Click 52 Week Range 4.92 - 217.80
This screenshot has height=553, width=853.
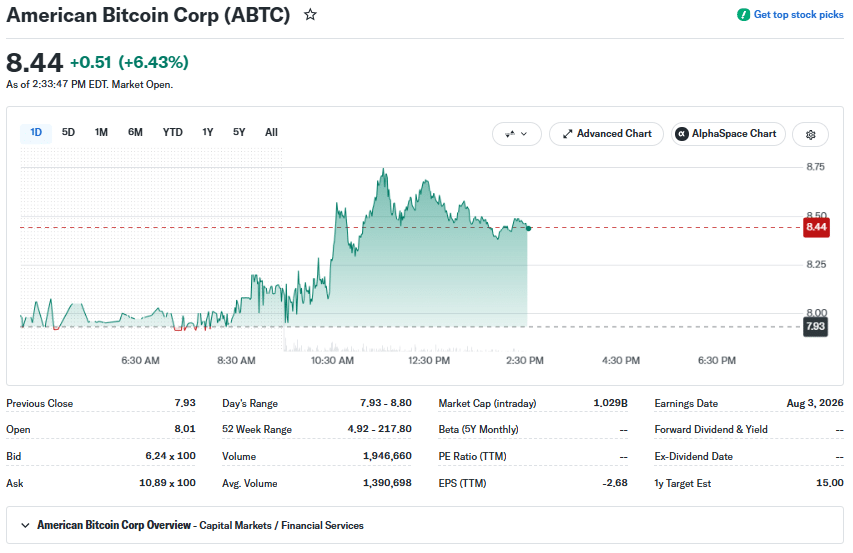pos(380,429)
